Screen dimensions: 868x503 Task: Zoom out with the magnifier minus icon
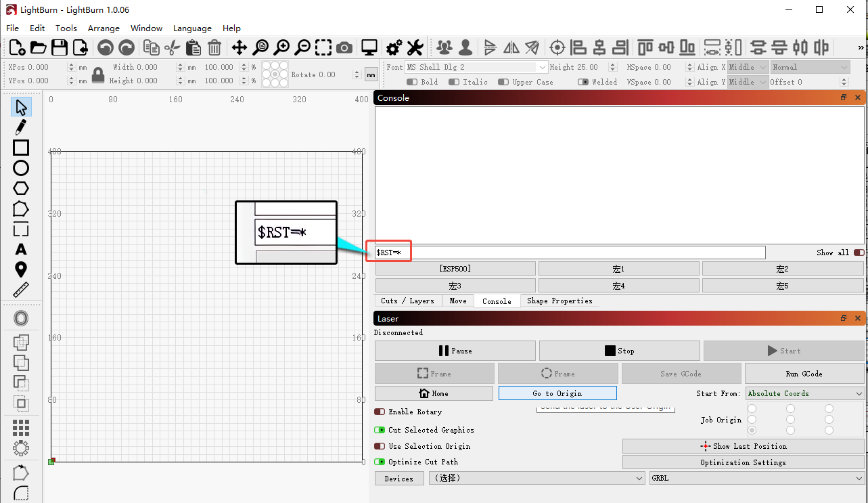coord(302,47)
